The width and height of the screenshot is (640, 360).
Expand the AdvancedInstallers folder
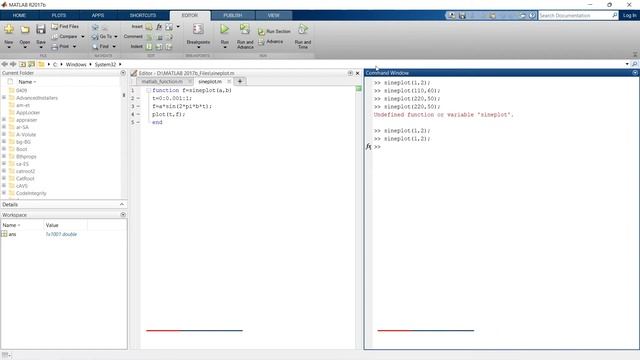click(4, 98)
